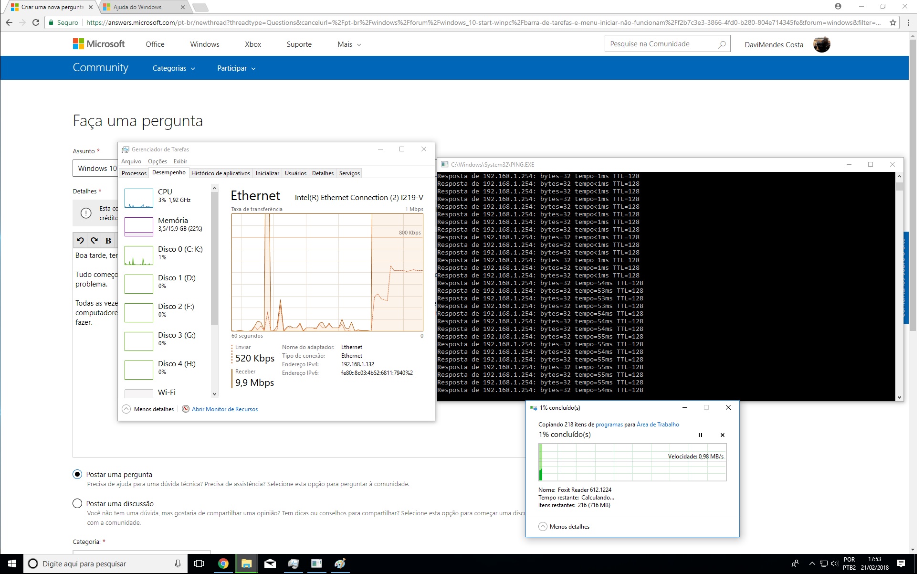Click the redo icon in editor toolbar
The width and height of the screenshot is (924, 574).
pyautogui.click(x=94, y=241)
